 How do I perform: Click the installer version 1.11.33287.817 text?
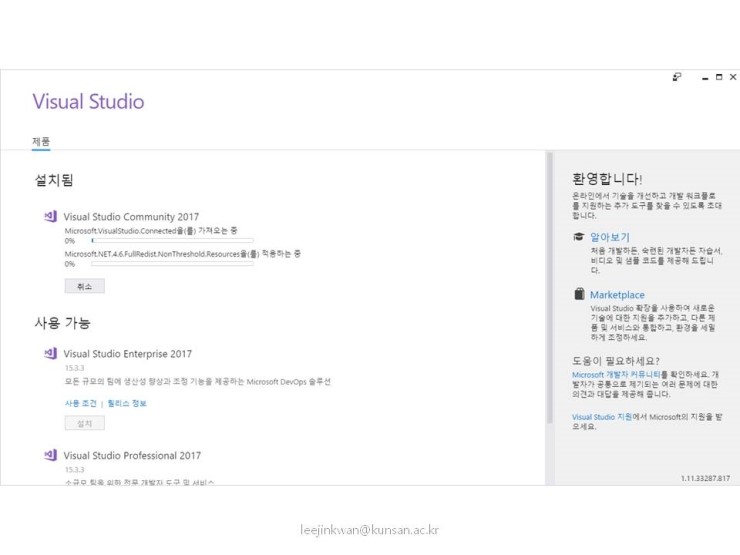(705, 478)
